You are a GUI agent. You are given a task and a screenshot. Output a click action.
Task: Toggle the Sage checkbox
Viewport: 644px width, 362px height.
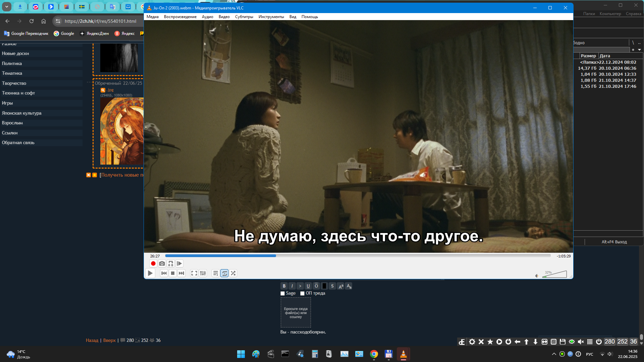tap(283, 293)
